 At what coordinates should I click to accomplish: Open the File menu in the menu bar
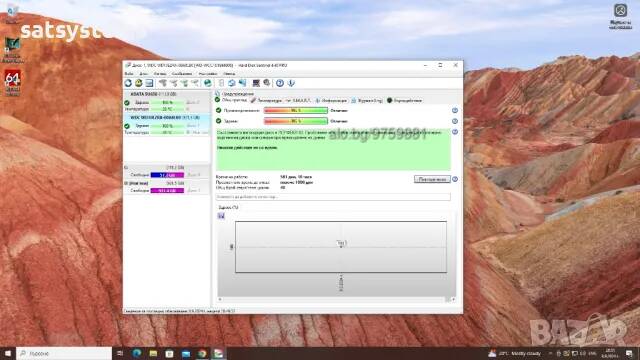coord(129,74)
